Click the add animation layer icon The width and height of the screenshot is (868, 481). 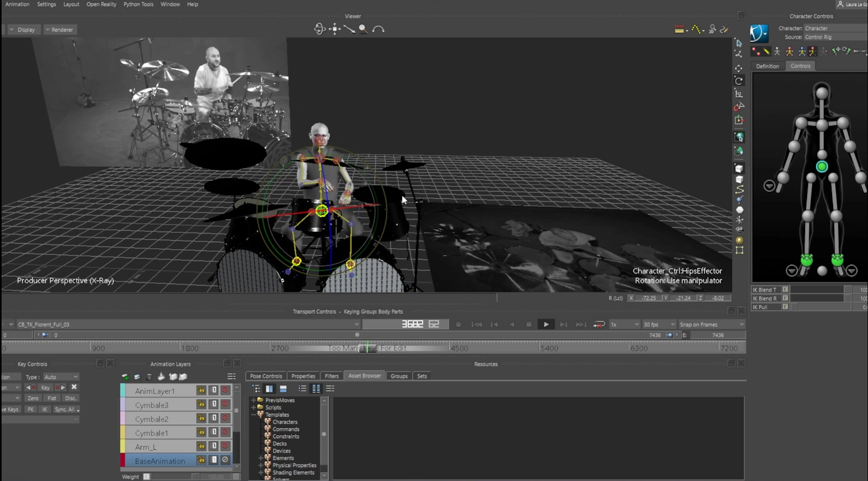click(x=125, y=377)
